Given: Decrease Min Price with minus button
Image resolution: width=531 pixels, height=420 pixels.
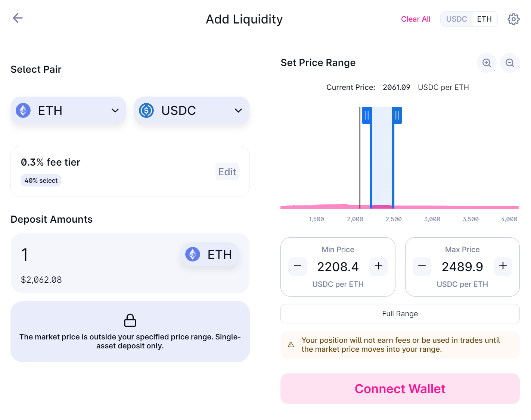Looking at the screenshot, I should click(298, 266).
